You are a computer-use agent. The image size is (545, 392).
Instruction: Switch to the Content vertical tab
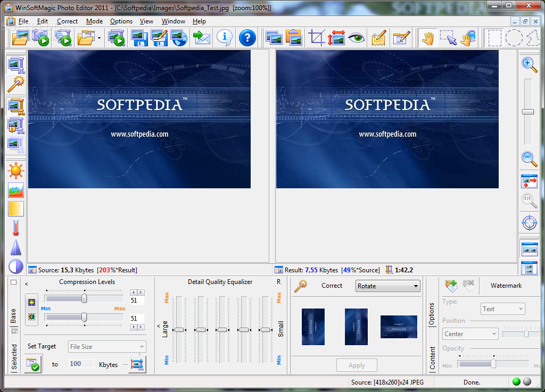(x=432, y=358)
